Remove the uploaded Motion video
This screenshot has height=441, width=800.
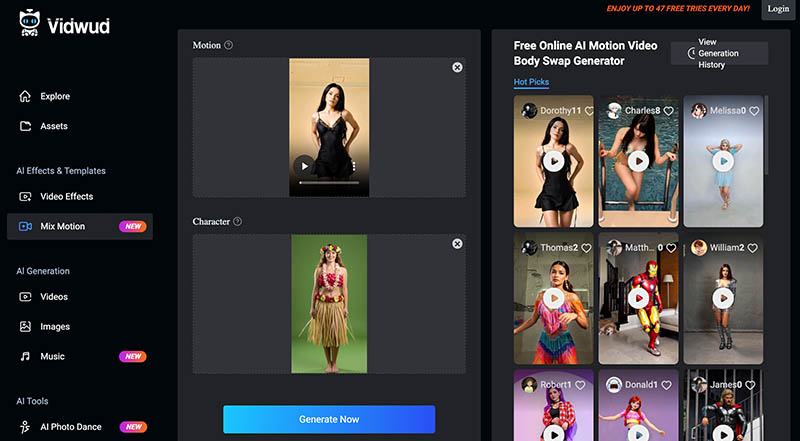pos(457,67)
